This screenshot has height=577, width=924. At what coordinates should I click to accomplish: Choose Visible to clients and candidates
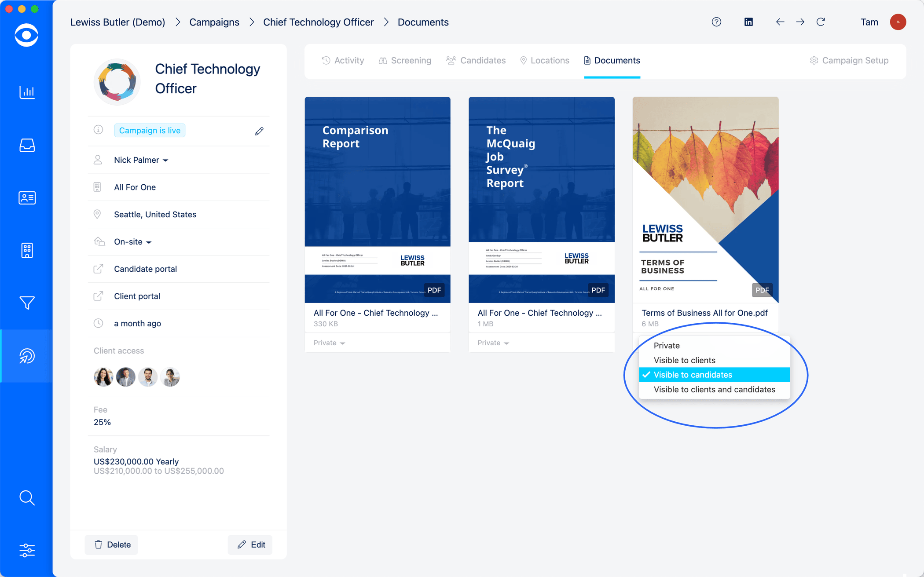tap(714, 390)
